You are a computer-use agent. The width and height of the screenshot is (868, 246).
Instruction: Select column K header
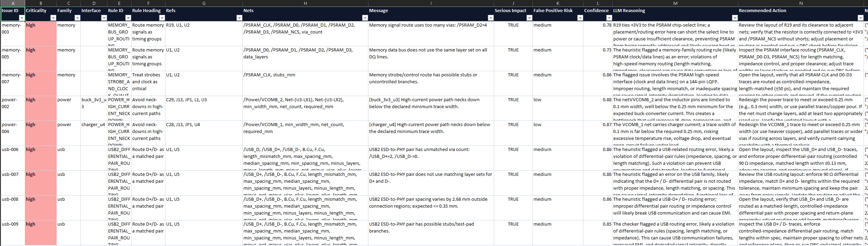pyautogui.click(x=558, y=3)
